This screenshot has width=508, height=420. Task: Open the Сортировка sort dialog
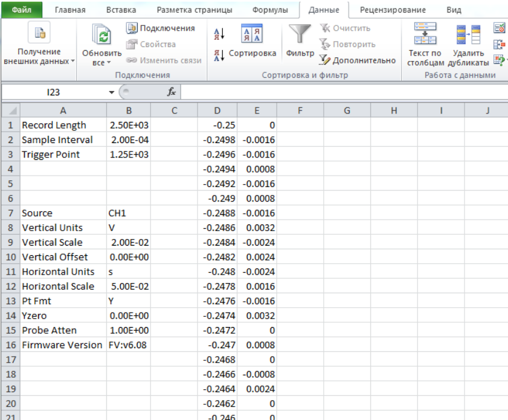(252, 41)
